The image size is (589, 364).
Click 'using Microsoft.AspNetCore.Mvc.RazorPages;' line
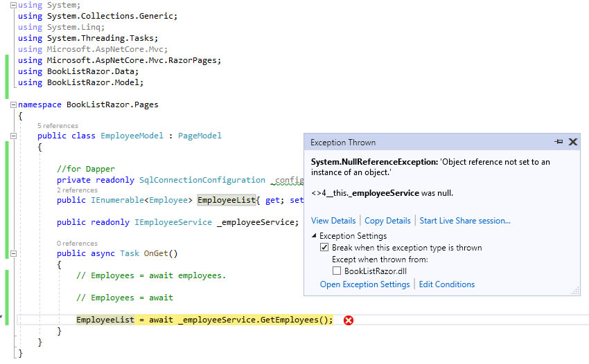119,60
